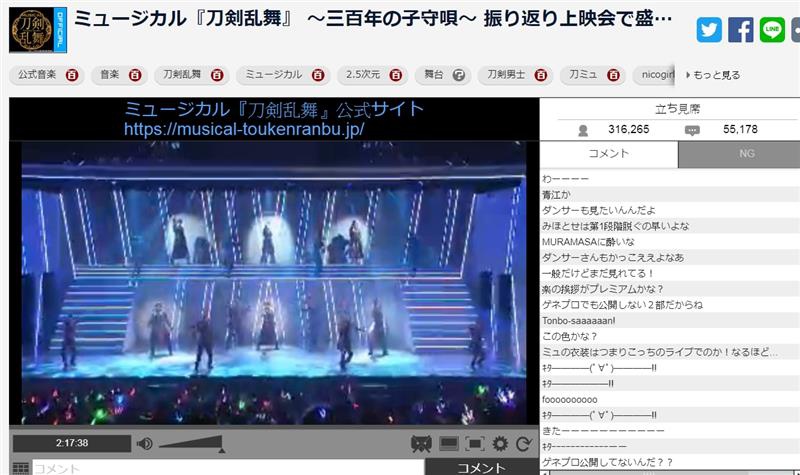Switch to the コメント tab

609,154
